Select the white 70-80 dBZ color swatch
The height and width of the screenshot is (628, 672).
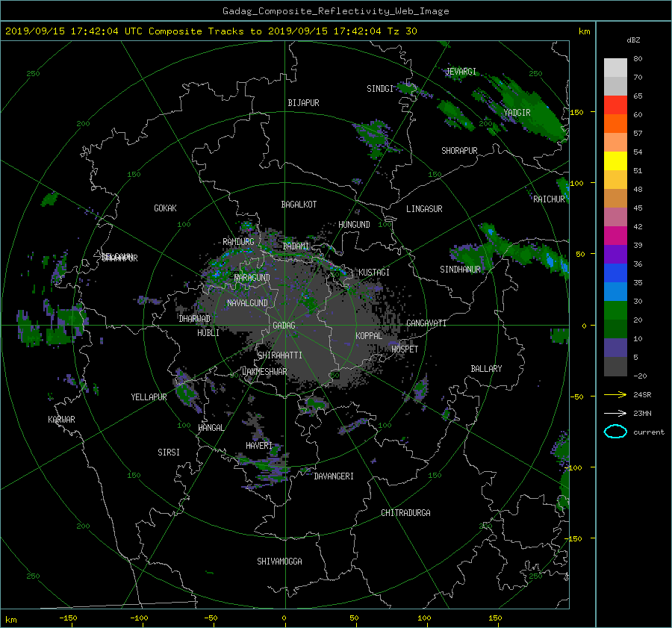pos(615,68)
